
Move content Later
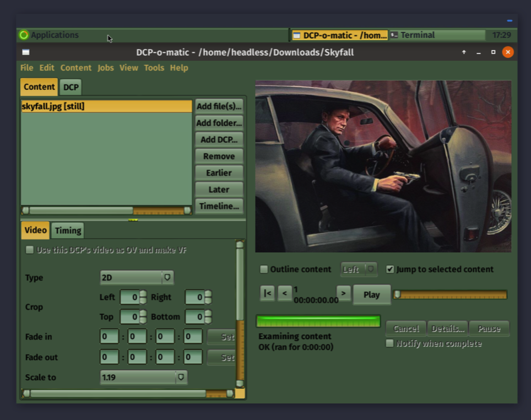click(x=219, y=189)
